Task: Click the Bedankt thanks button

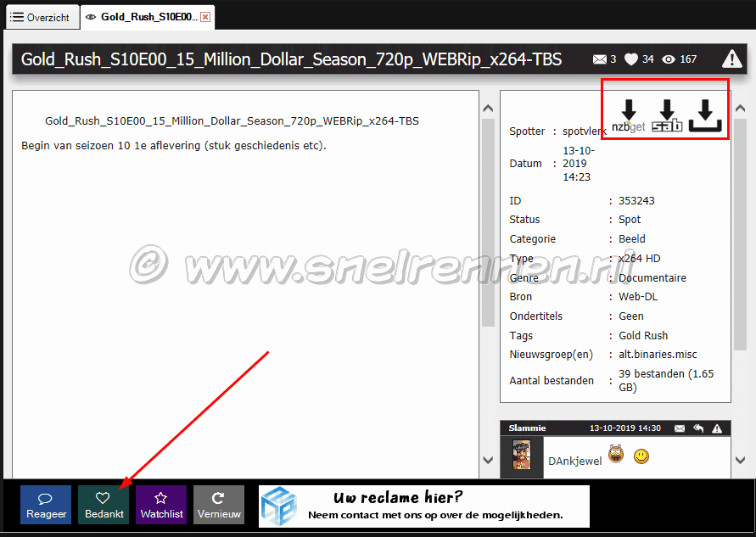Action: coord(104,505)
